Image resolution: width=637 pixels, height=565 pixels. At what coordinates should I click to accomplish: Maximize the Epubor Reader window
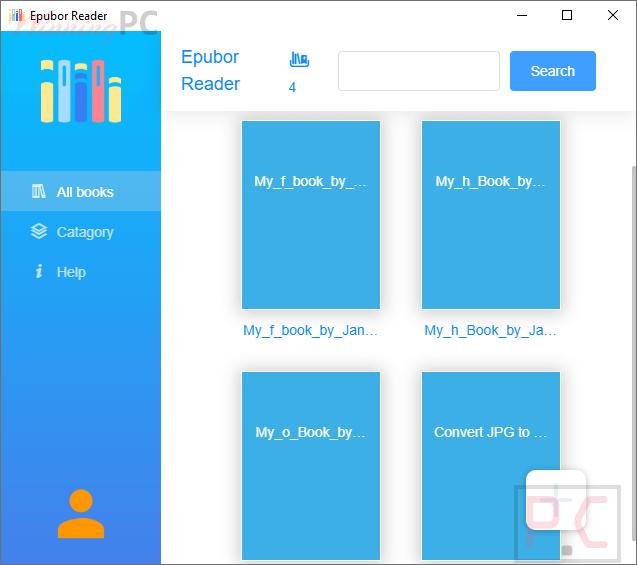tap(567, 15)
